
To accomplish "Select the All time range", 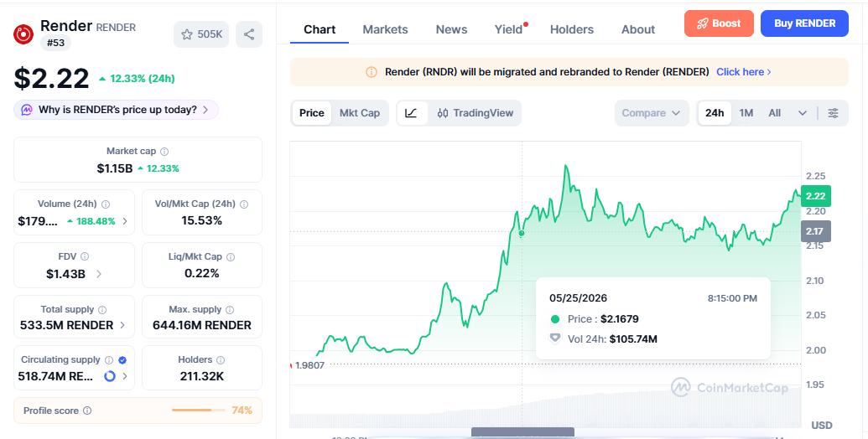I will click(x=774, y=113).
